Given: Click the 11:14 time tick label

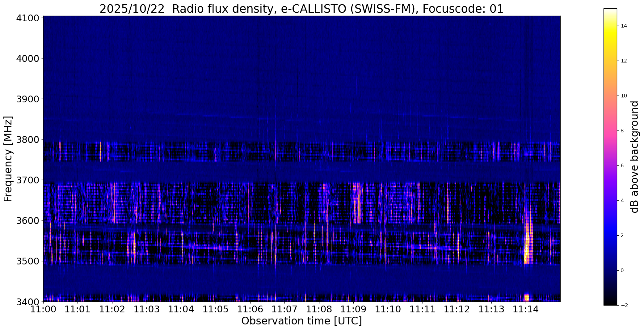Looking at the screenshot, I should pos(526,309).
